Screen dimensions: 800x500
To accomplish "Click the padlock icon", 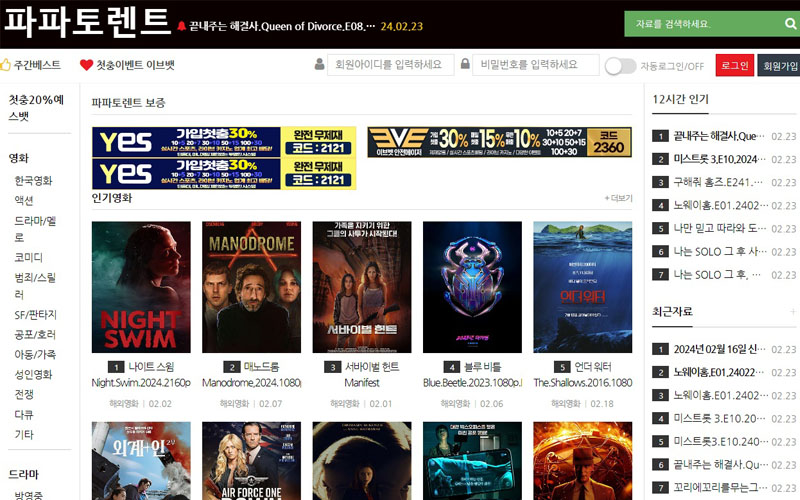I will pos(465,64).
